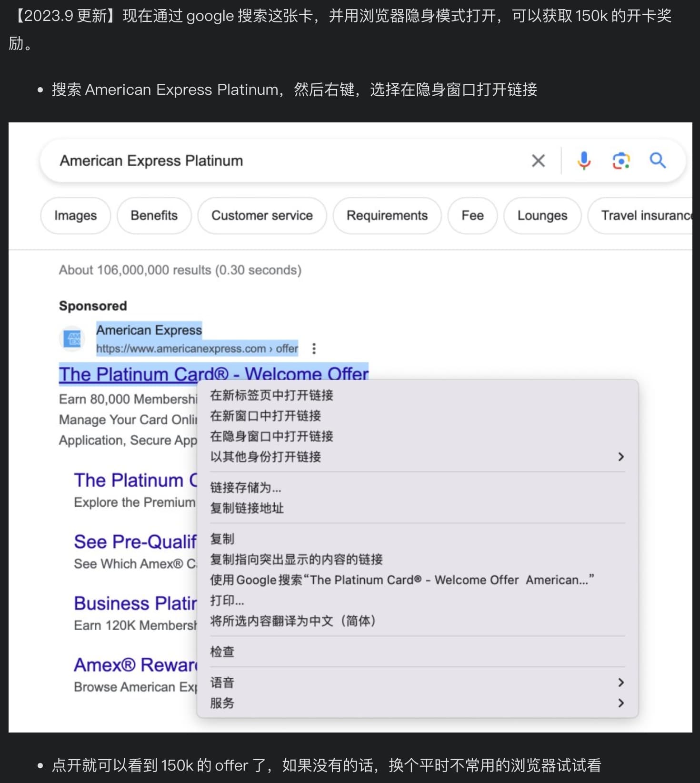Image resolution: width=700 pixels, height=783 pixels.
Task: Click the Earn 80,000 Membership description line
Action: point(128,399)
